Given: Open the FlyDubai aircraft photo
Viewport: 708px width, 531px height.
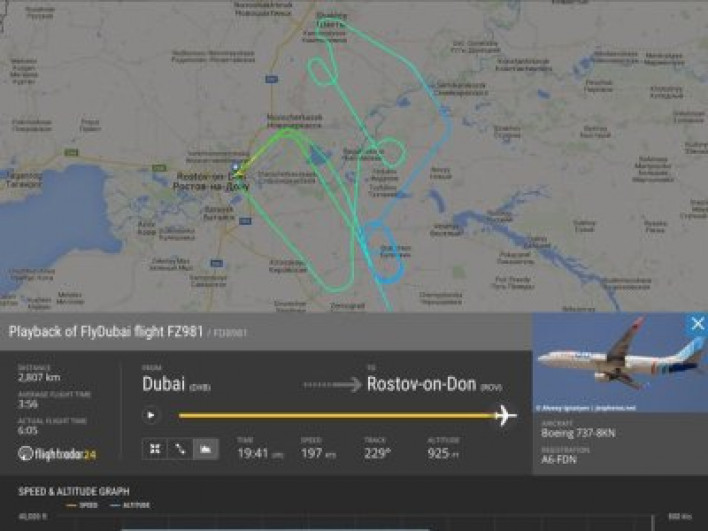Looking at the screenshot, I should pos(620,362).
